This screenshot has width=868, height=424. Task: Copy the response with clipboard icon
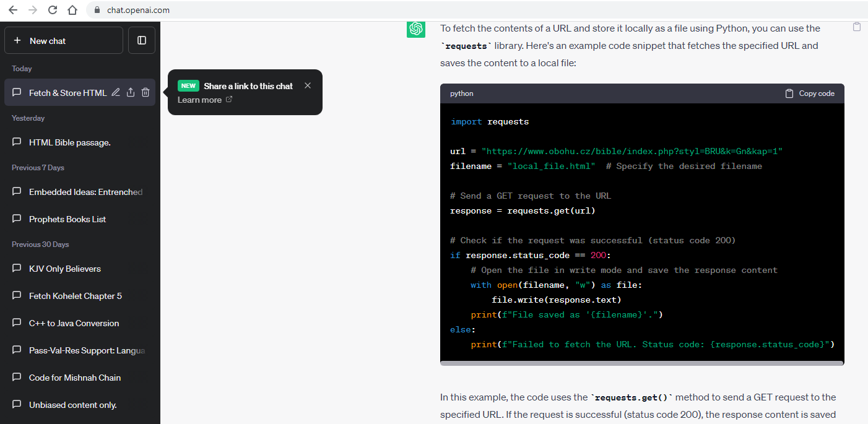point(857,27)
